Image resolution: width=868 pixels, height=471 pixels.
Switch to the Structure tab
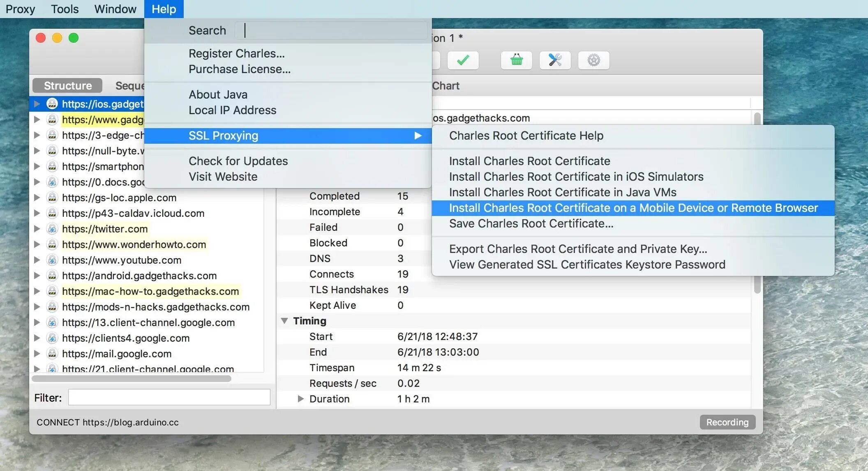tap(68, 85)
